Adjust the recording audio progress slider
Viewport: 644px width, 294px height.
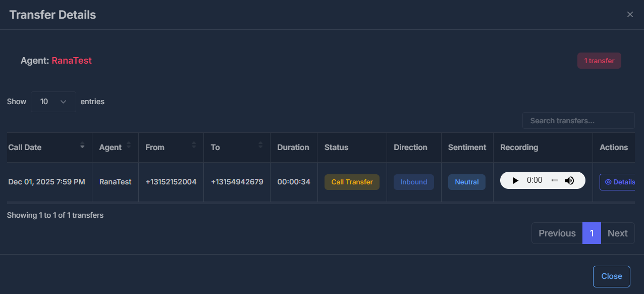click(555, 180)
